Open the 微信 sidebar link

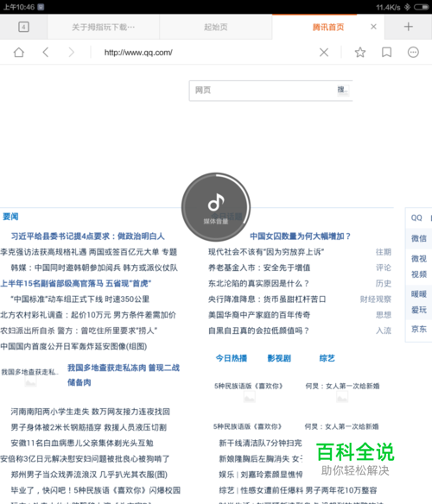[418, 238]
